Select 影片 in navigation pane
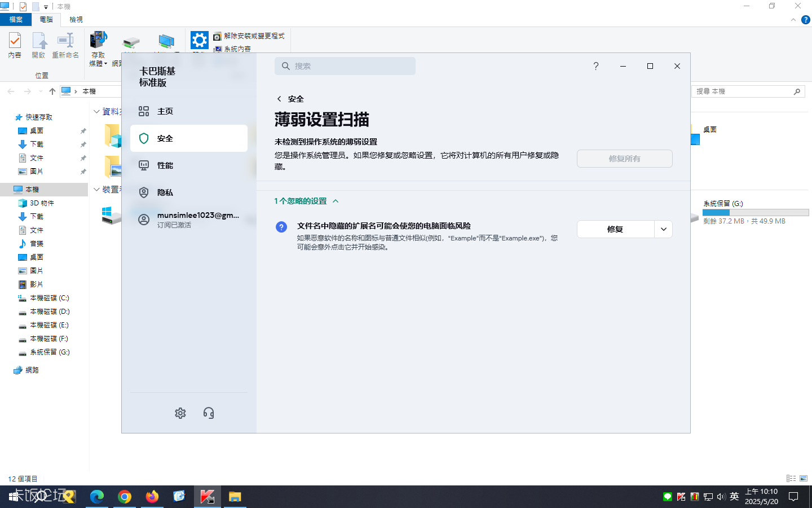The width and height of the screenshot is (812, 508). (37, 284)
